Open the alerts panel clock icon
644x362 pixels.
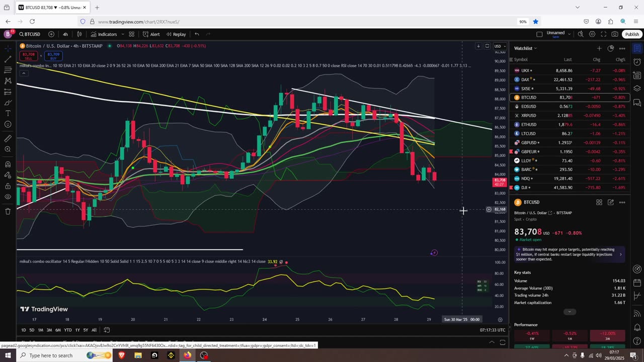point(636,62)
